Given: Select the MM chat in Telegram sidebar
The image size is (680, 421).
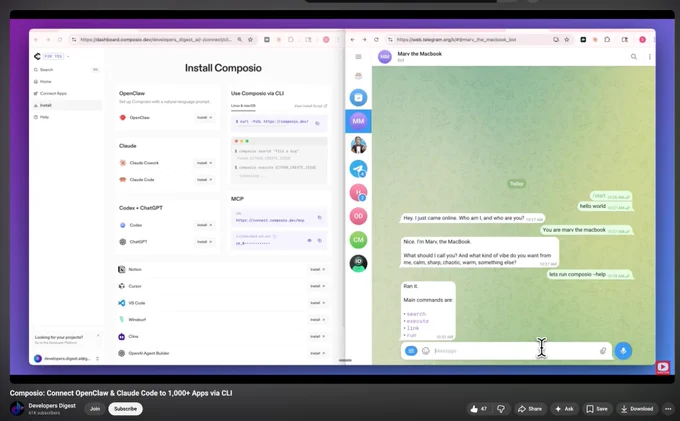Looking at the screenshot, I should coord(358,121).
